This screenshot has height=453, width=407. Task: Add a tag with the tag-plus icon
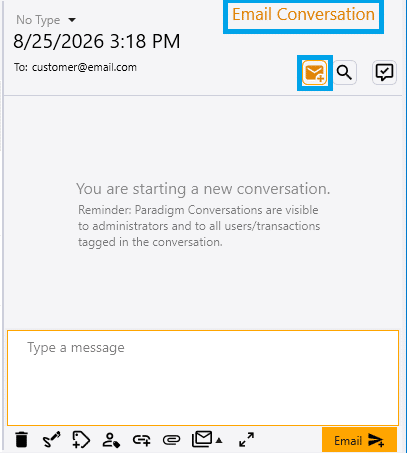coord(81,440)
